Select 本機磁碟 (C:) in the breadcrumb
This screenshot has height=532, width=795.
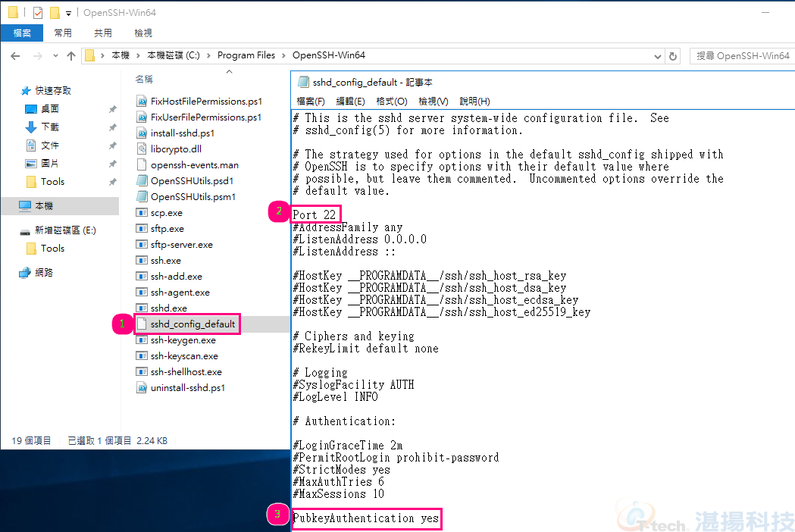174,55
